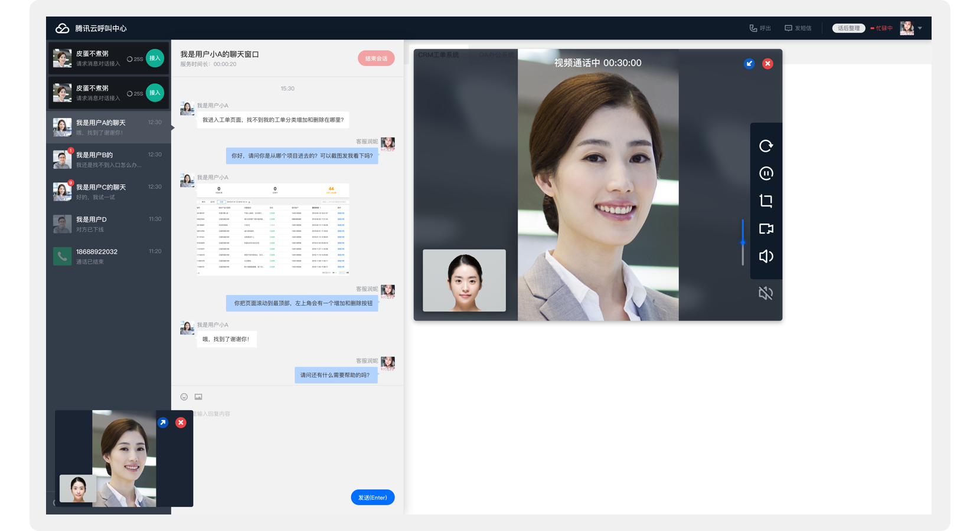The image size is (980, 531).
Task: Select the 我是用户A的聊天 conversation
Action: pyautogui.click(x=109, y=127)
